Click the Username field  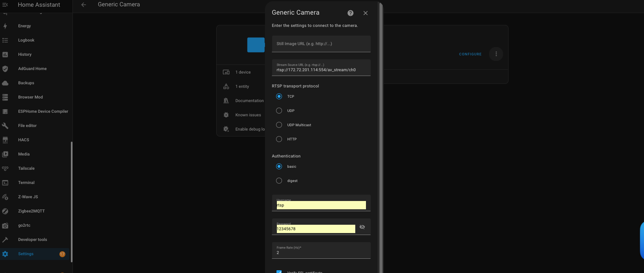321,203
